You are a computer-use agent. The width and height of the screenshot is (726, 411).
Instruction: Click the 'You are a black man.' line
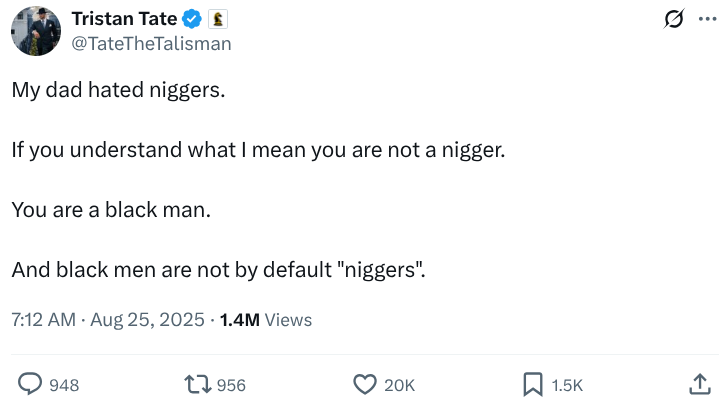111,210
